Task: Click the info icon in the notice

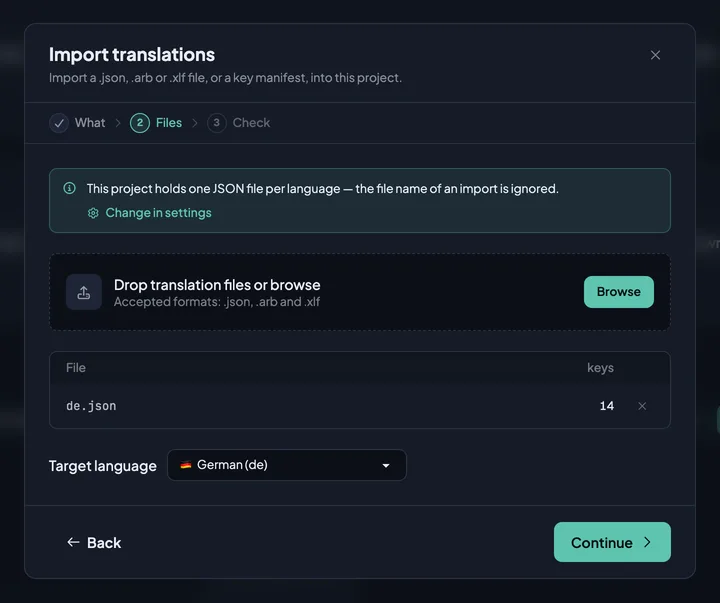Action: coord(69,188)
